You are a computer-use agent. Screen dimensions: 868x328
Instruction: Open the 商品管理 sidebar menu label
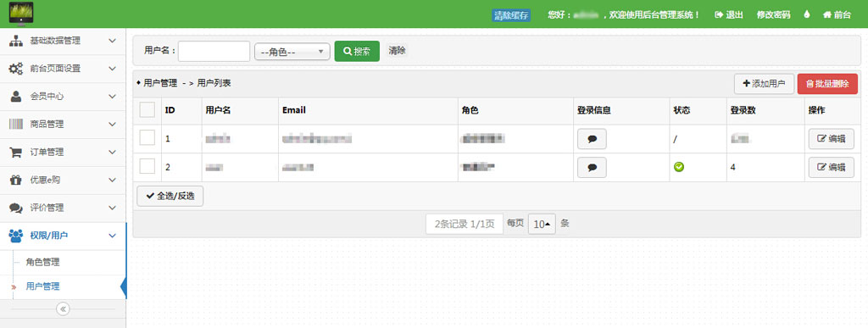tap(47, 125)
